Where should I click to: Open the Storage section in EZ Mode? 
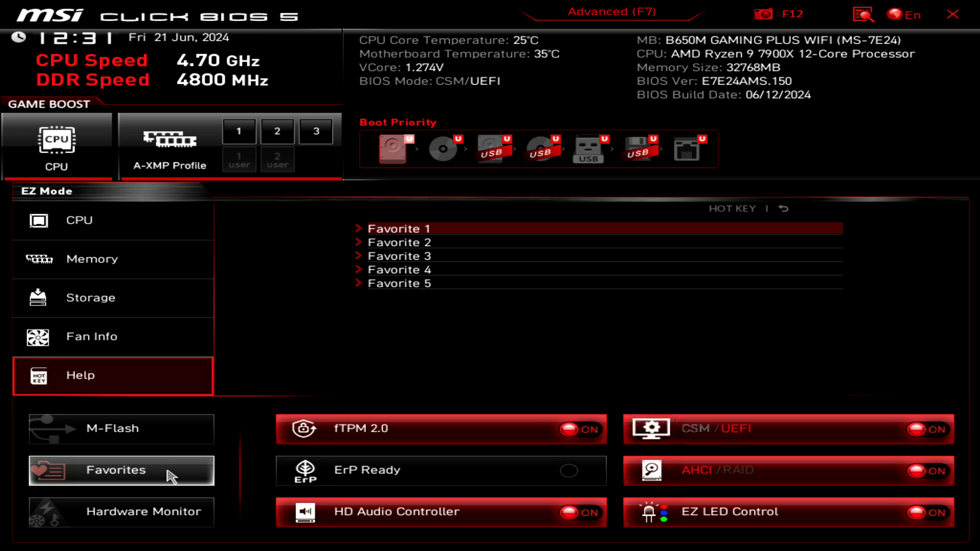click(x=113, y=298)
